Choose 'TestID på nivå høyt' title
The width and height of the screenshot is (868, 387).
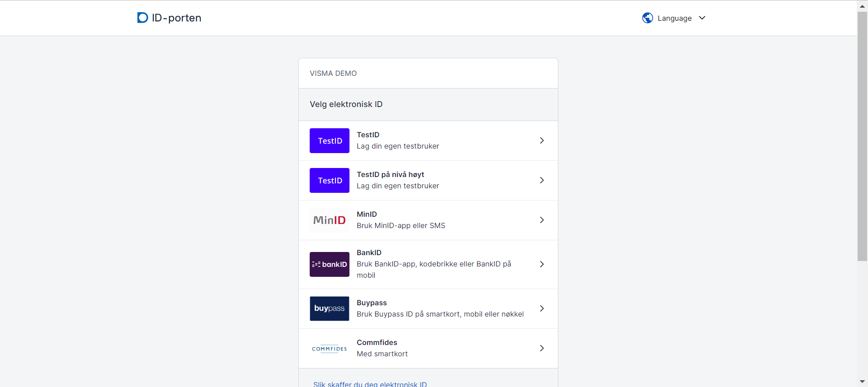(391, 174)
